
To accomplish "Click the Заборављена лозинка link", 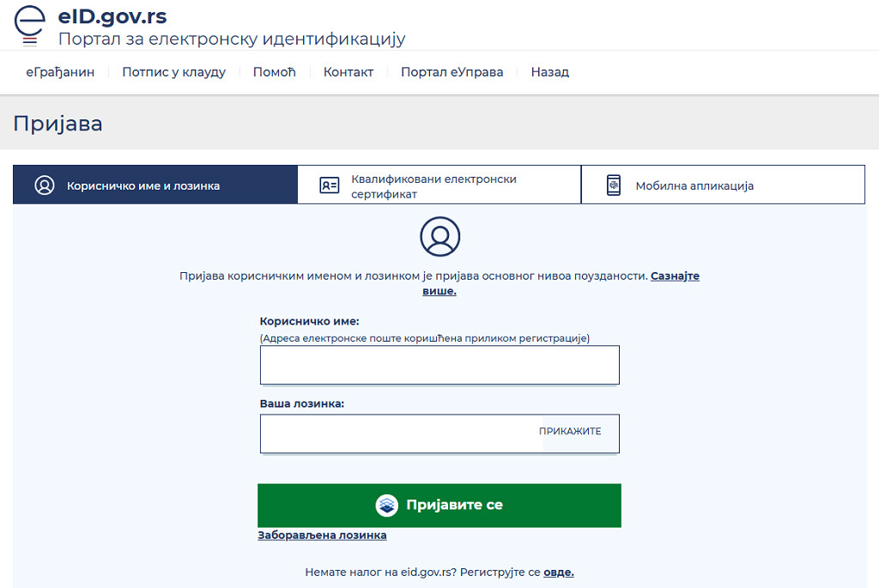I will [322, 536].
